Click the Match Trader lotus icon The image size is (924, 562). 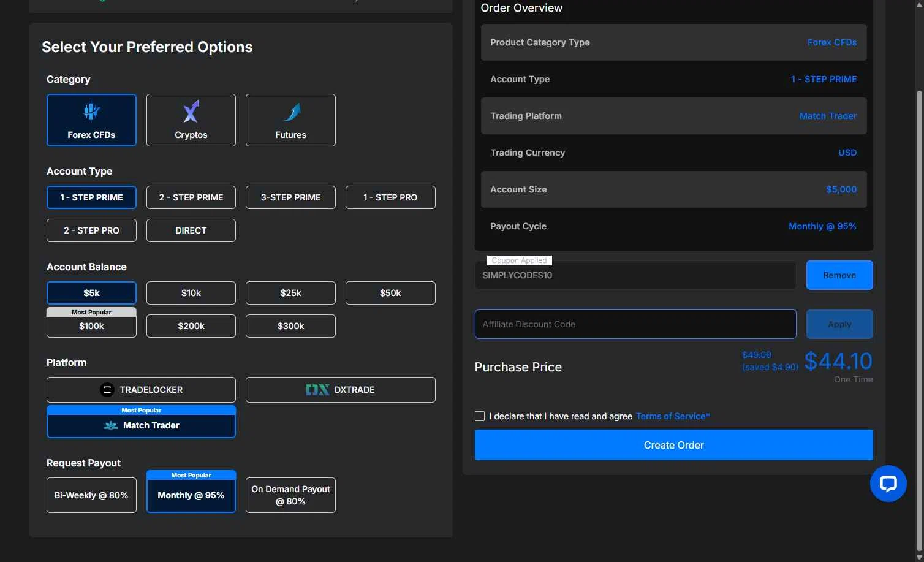111,425
